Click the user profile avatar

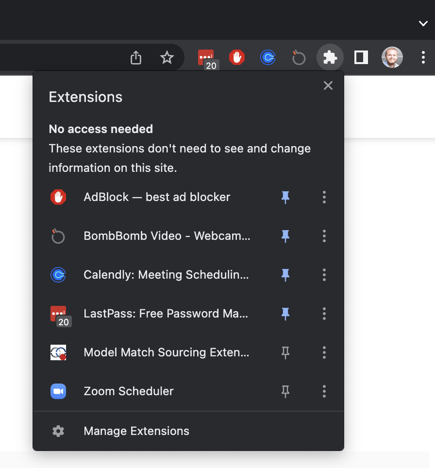[x=392, y=57]
